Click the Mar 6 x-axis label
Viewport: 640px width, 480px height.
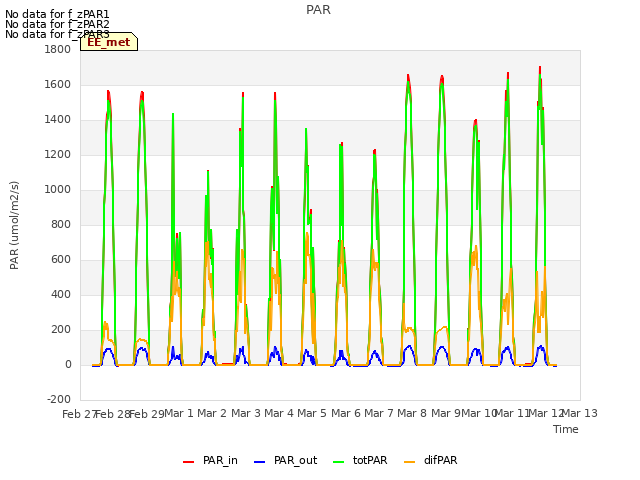tap(346, 413)
